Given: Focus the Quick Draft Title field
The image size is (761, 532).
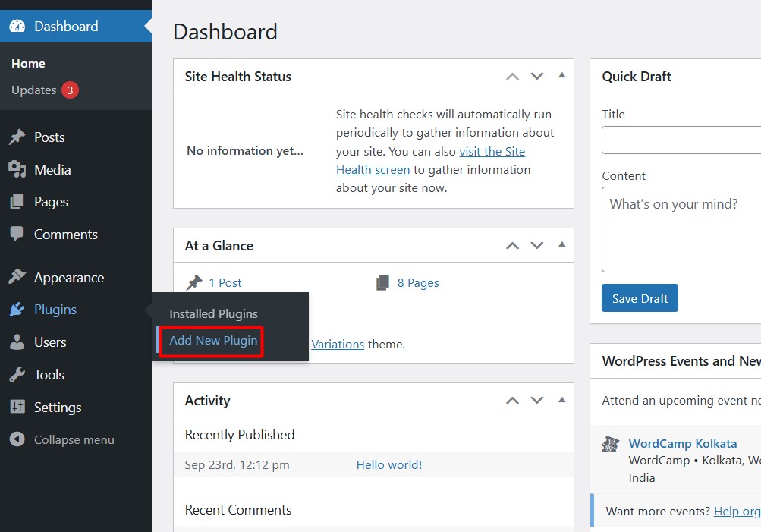Looking at the screenshot, I should pyautogui.click(x=681, y=140).
